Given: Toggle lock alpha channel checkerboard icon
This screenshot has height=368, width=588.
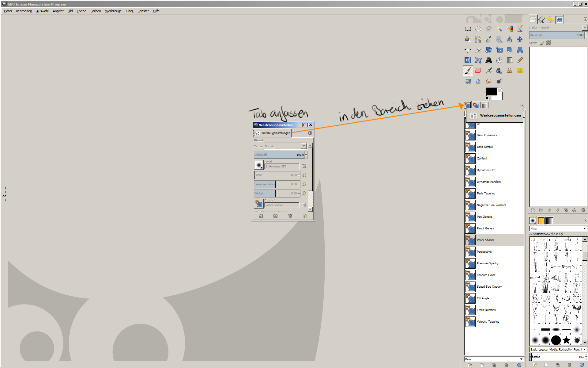Looking at the screenshot, I should [x=549, y=43].
